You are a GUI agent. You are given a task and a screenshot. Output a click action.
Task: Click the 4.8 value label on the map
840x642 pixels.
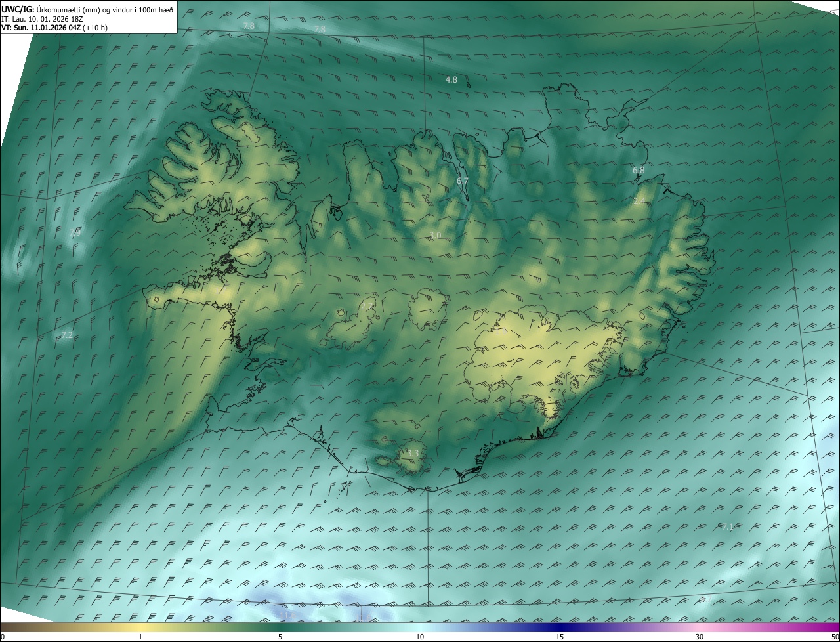[x=451, y=79]
